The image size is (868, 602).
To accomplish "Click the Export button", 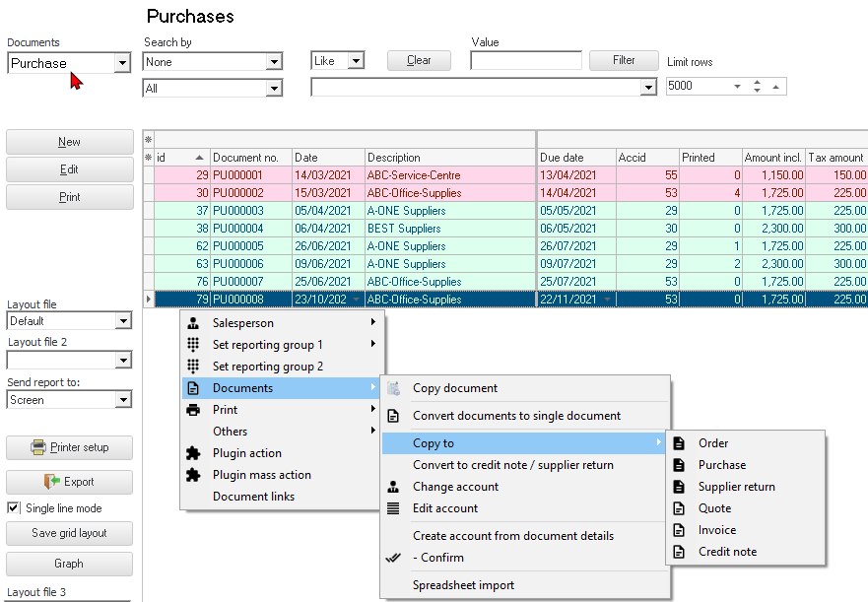I will point(69,482).
